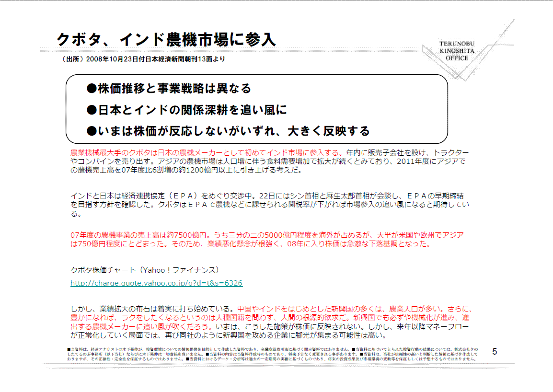Click the TERUNOBU KINOSHITA OFFICE logo
553x392 pixels.
[457, 51]
